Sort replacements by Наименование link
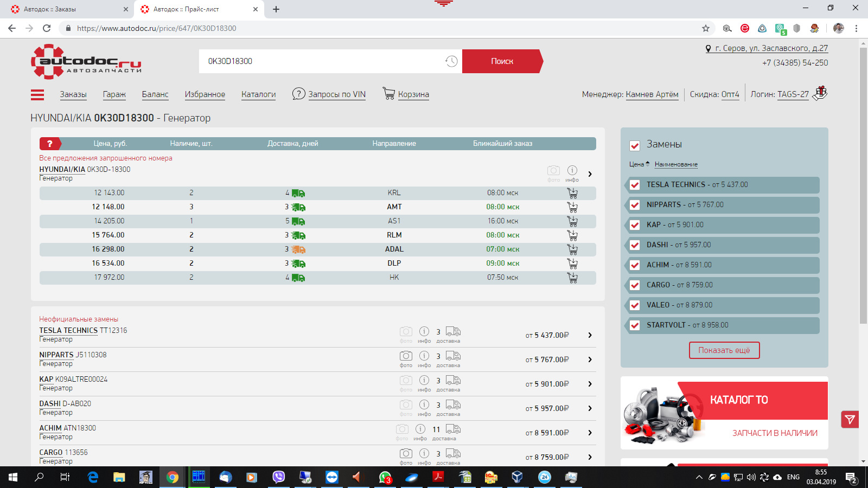 pyautogui.click(x=676, y=164)
